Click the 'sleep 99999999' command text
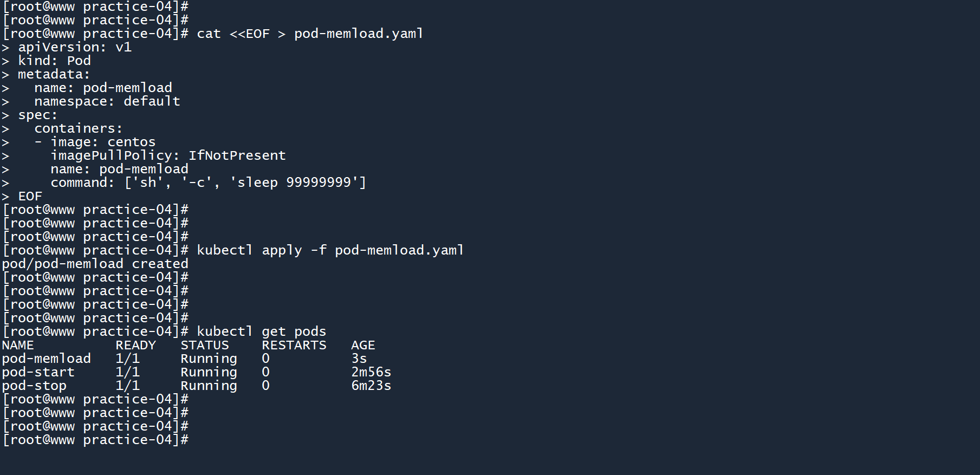 297,183
